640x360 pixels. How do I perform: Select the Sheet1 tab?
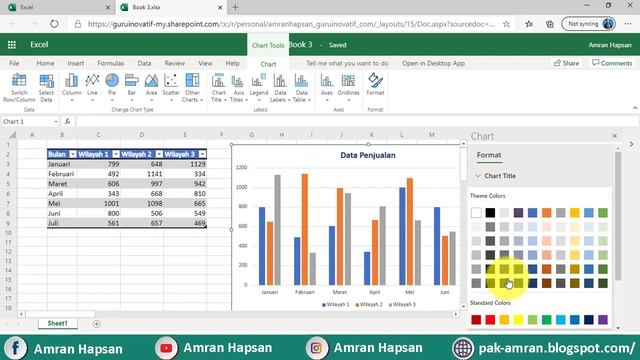(x=58, y=323)
